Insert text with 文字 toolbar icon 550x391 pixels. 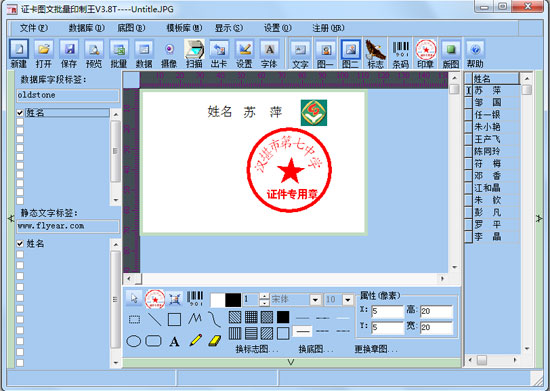[x=300, y=54]
